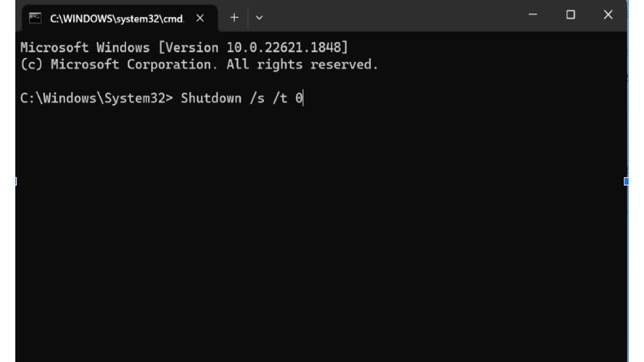This screenshot has height=362, width=644.
Task: Maximize the Windows Terminal window
Action: point(569,16)
